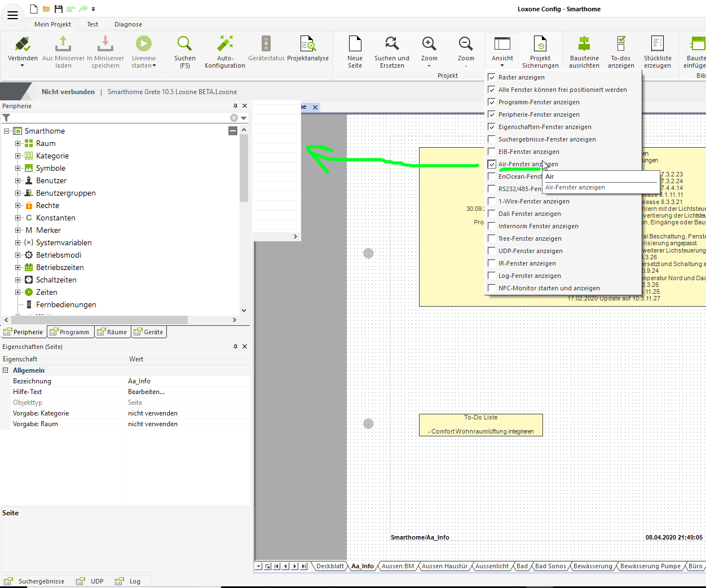Open the Aussen BM page tab
This screenshot has height=588, width=706.
pos(398,566)
